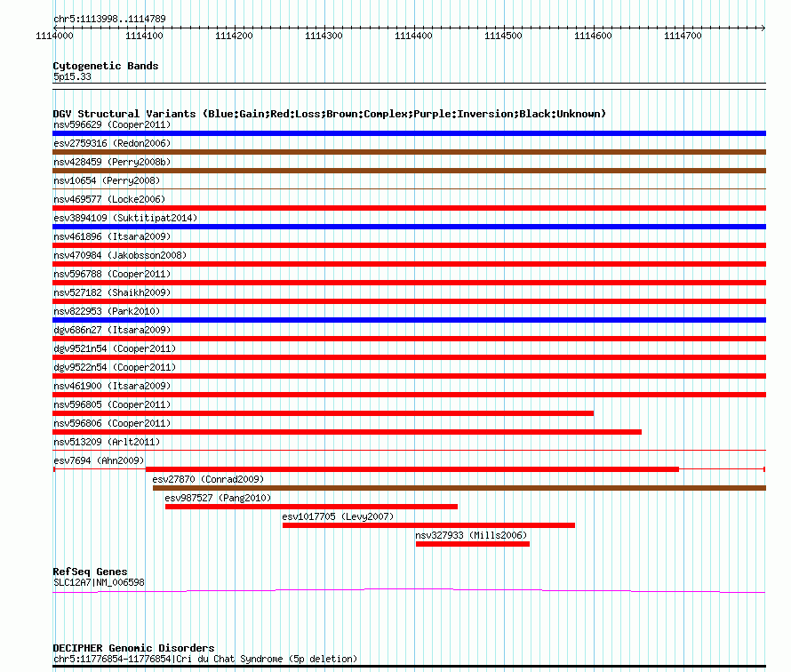Click ruler position 1114400
Viewport: 791px width, 672px height.
(413, 36)
